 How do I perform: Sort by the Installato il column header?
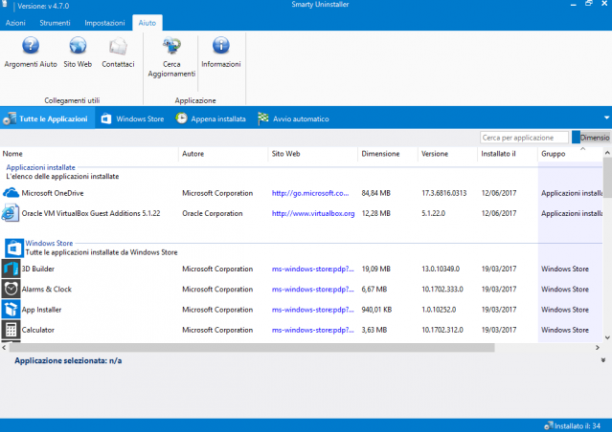tap(507, 154)
